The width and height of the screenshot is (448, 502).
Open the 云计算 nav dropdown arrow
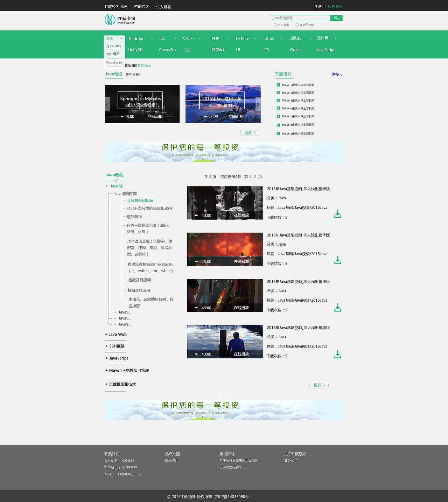pos(335,39)
